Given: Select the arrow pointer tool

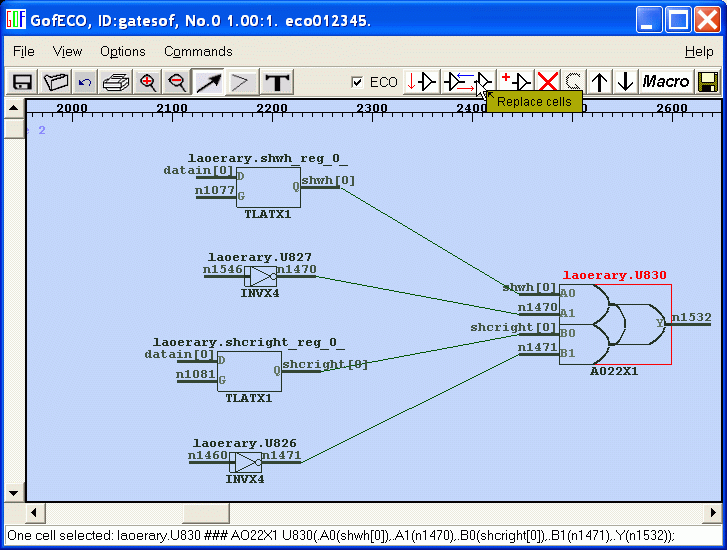Looking at the screenshot, I should [x=209, y=83].
